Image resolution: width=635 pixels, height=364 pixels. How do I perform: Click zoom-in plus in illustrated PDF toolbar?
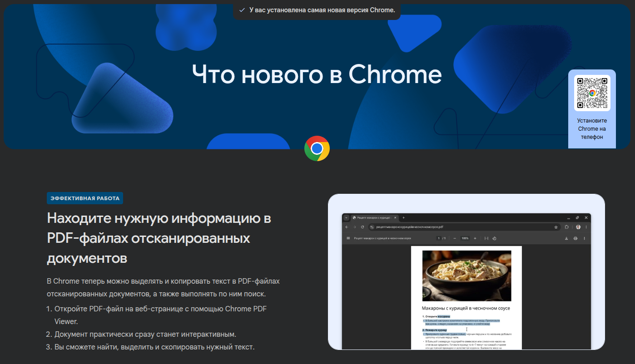[x=475, y=238]
